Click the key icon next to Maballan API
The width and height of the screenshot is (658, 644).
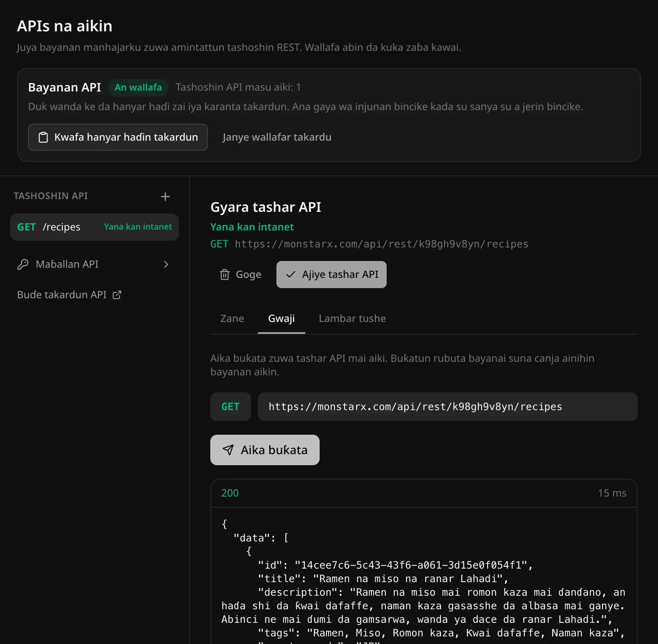tap(23, 264)
